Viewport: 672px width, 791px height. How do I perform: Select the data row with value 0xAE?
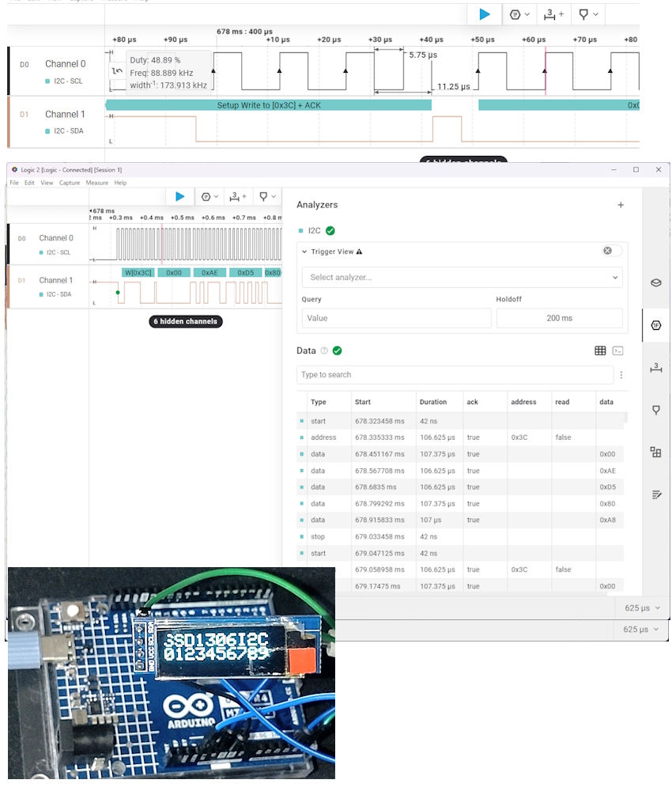click(460, 471)
